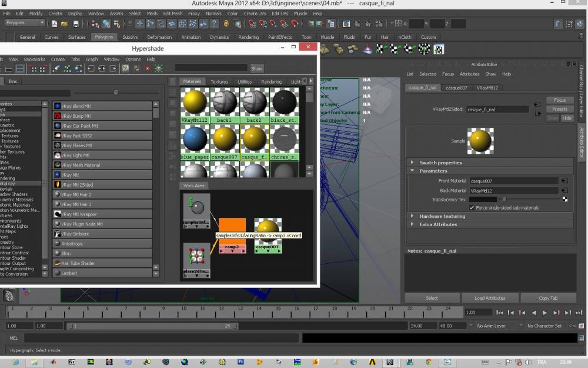Switch to the casque007 tab in Attribute Editor
Image resolution: width=588 pixels, height=368 pixels.
tap(456, 88)
